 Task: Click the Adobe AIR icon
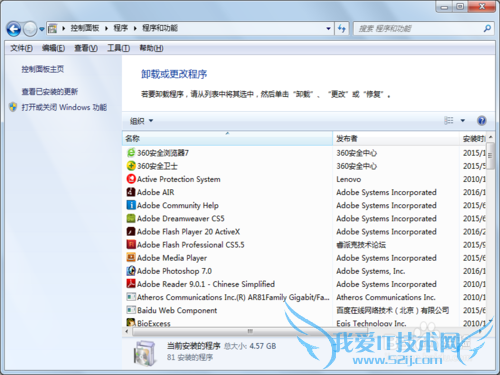click(x=131, y=192)
